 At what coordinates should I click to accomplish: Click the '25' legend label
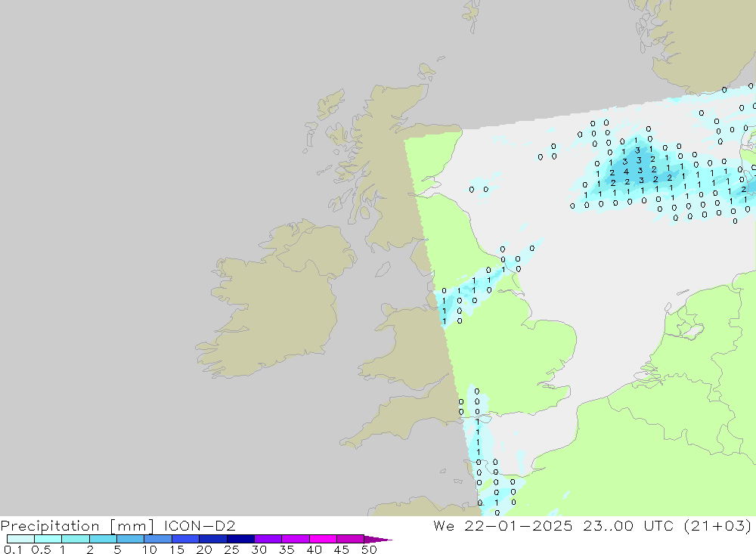(x=232, y=549)
